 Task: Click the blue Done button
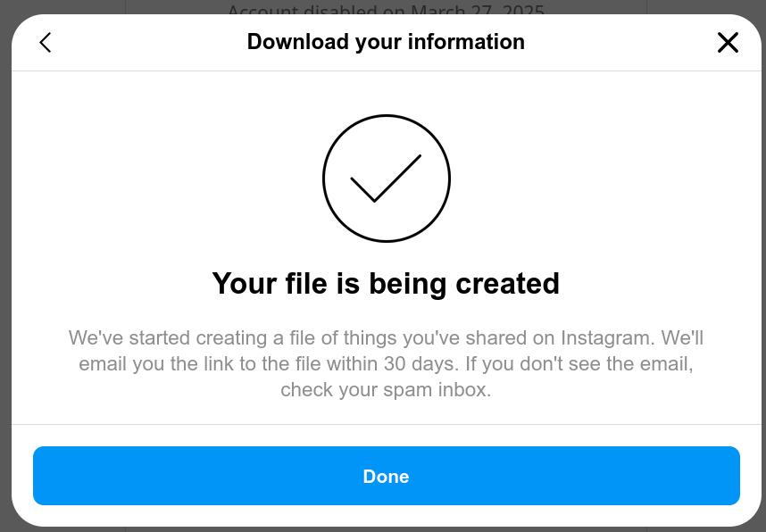coord(386,476)
